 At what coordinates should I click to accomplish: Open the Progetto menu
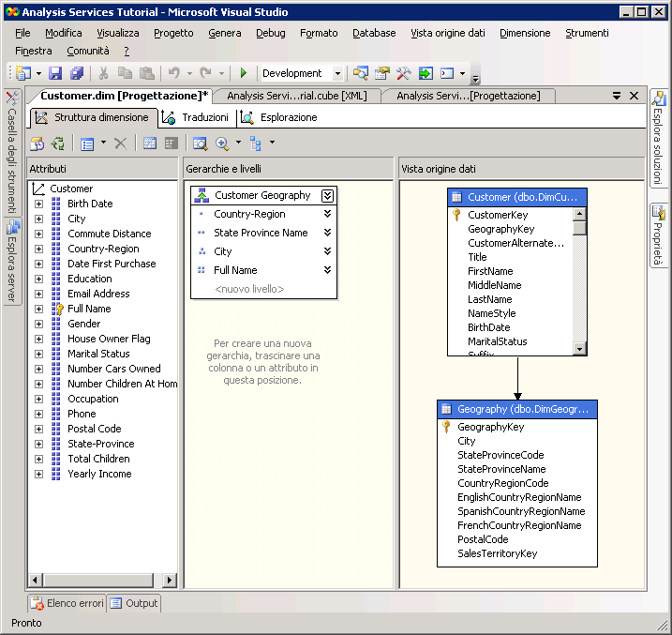click(x=173, y=33)
